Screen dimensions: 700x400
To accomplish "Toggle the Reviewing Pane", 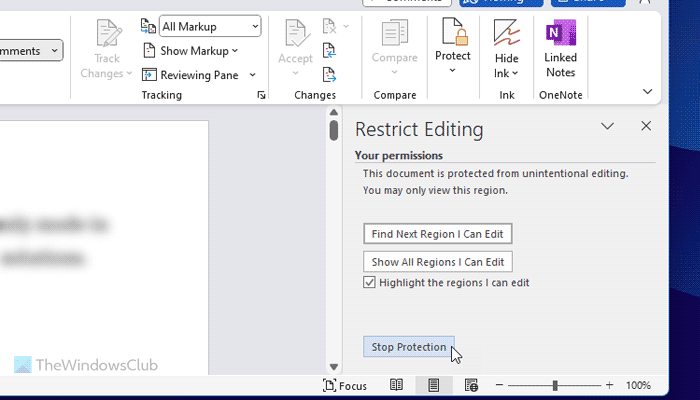I will click(190, 75).
